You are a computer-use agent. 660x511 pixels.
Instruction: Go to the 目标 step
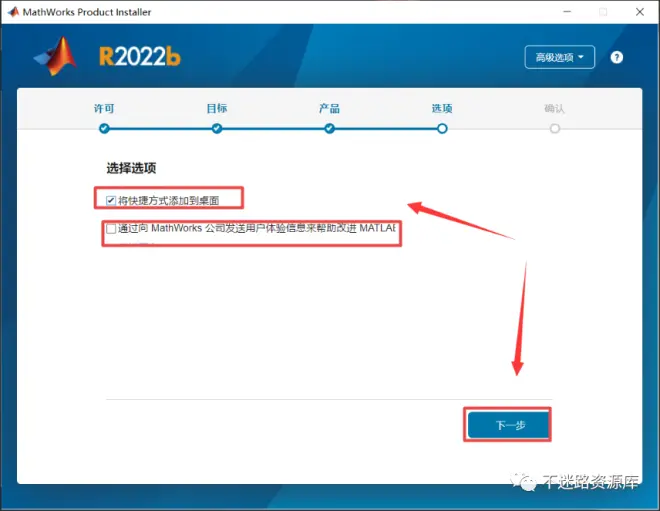tap(217, 109)
